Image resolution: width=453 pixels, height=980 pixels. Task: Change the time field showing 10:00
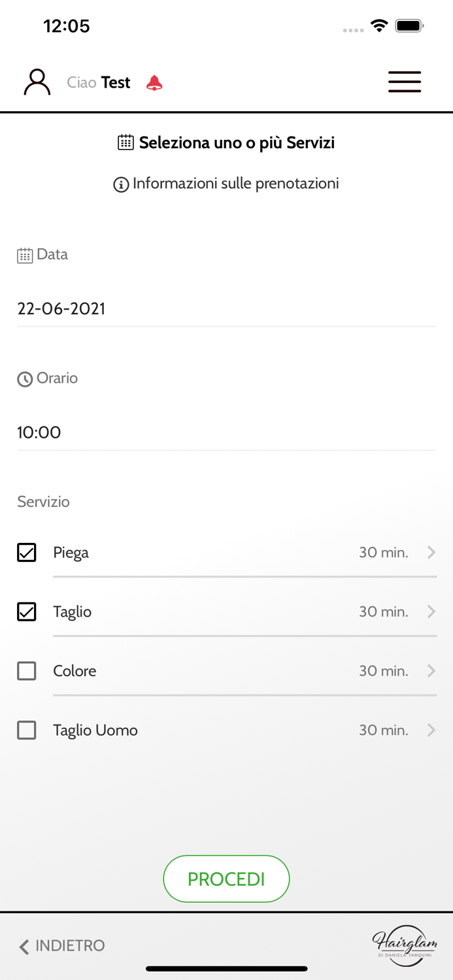(226, 432)
